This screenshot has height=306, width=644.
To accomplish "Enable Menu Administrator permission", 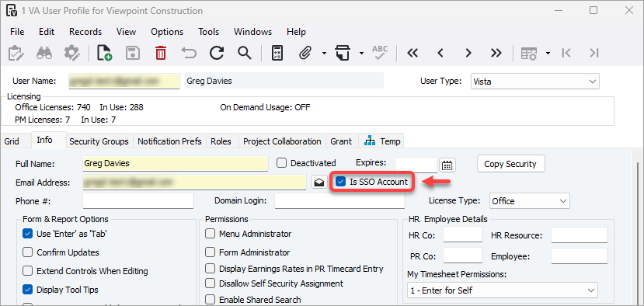I will click(x=211, y=234).
